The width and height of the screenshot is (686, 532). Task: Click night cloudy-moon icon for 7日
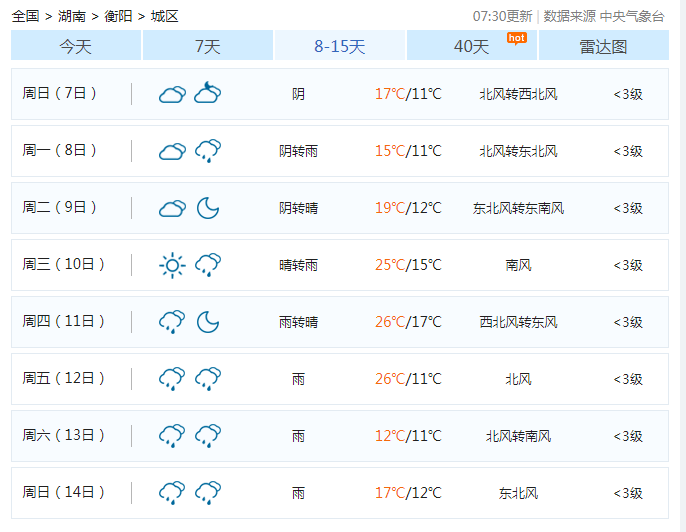(208, 92)
